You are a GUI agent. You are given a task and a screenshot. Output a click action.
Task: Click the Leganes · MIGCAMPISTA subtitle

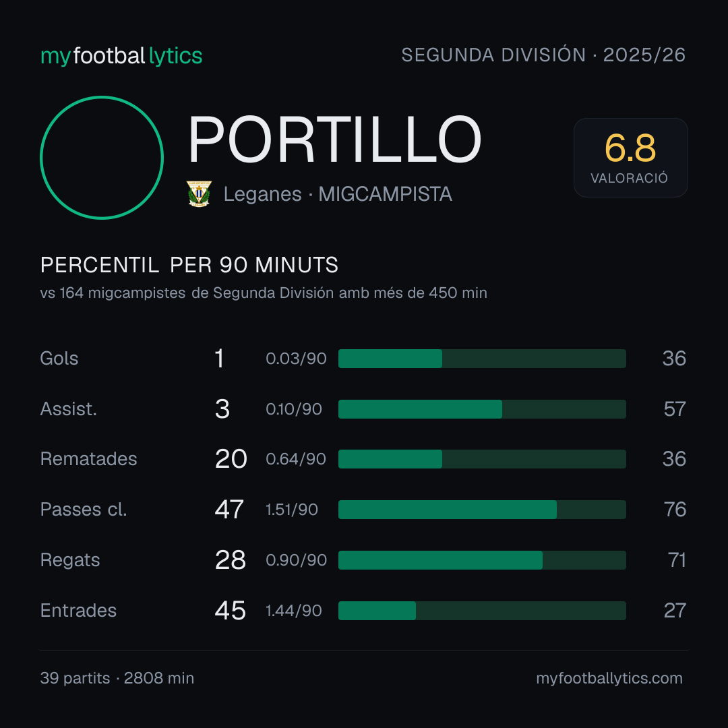coord(338,194)
